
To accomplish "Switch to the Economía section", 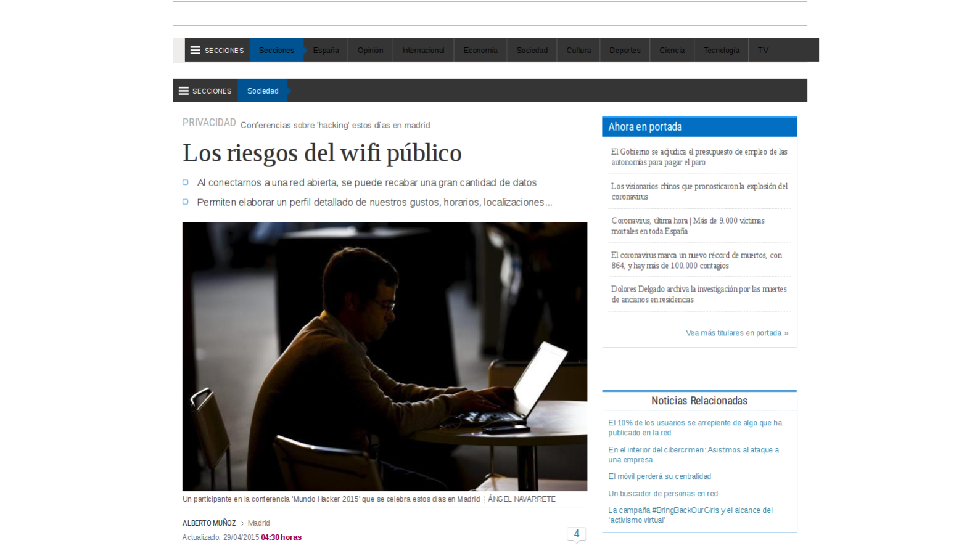I will 480,51.
